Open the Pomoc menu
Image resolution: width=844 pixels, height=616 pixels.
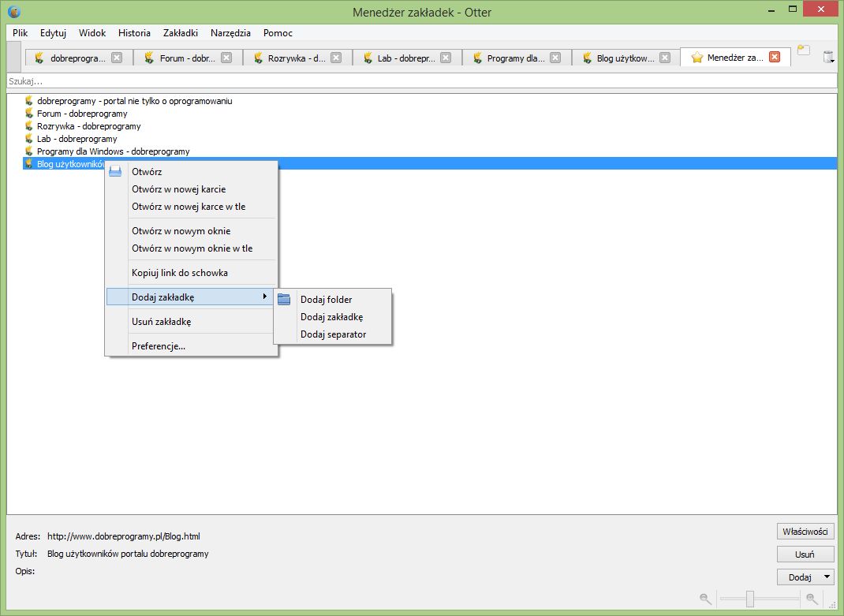click(278, 33)
